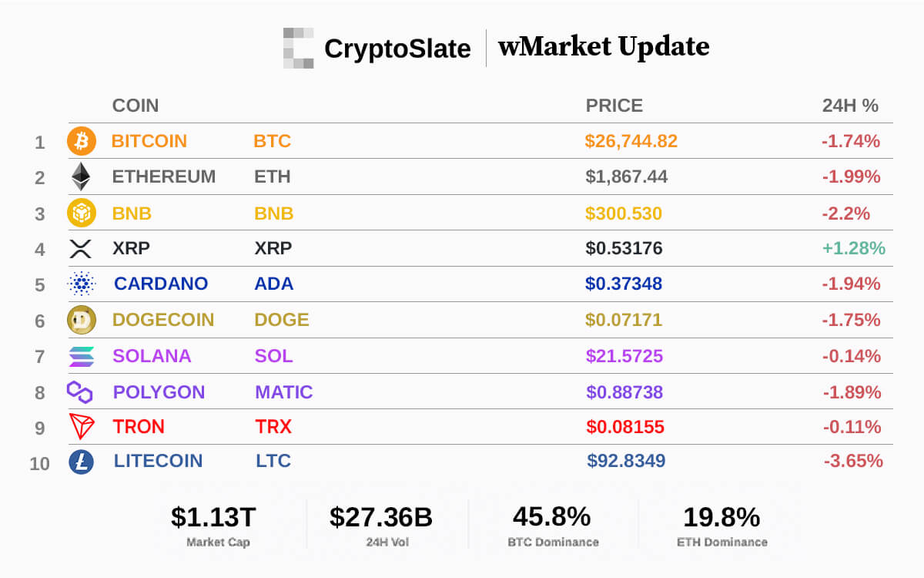Click the Ethereum diamond icon
Viewport: 924px width, 578px height.
81,176
